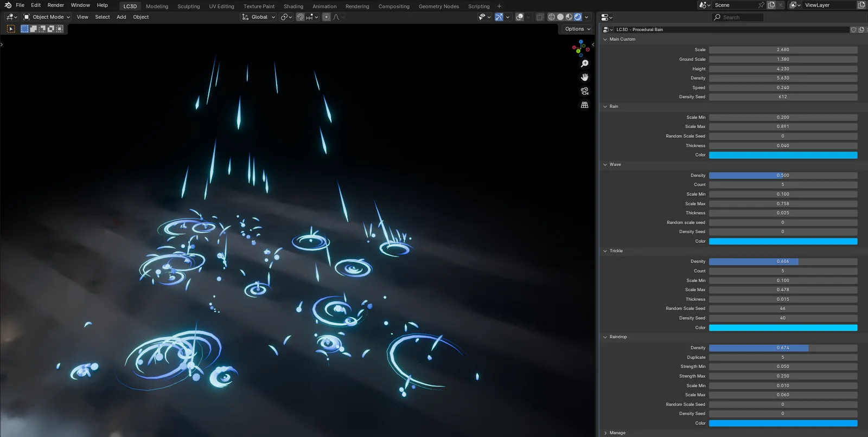Click the pan view hand icon
The height and width of the screenshot is (437, 868).
pos(584,78)
